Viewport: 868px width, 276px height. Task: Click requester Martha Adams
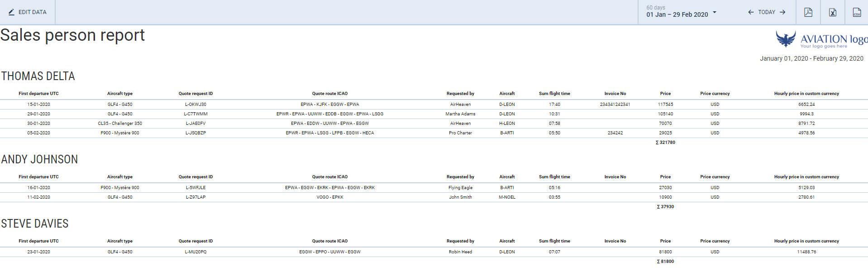click(x=460, y=114)
